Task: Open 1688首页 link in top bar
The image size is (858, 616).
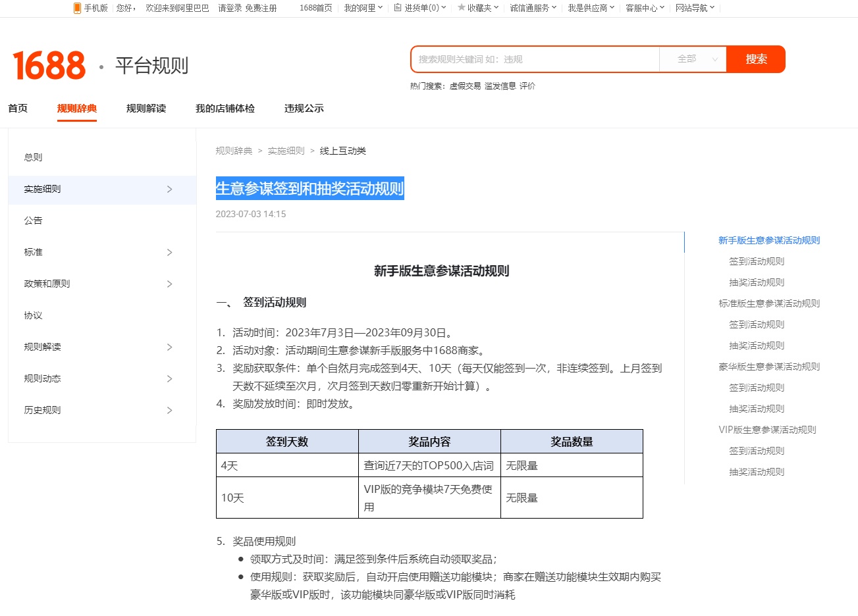Action: click(x=316, y=8)
